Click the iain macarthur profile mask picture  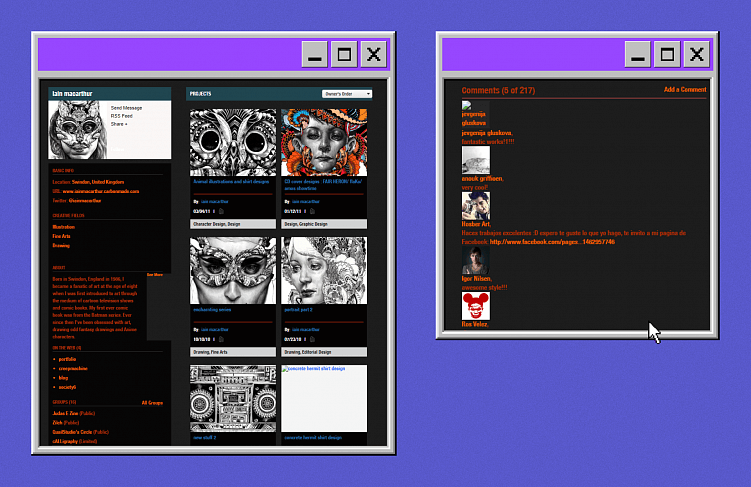78,130
